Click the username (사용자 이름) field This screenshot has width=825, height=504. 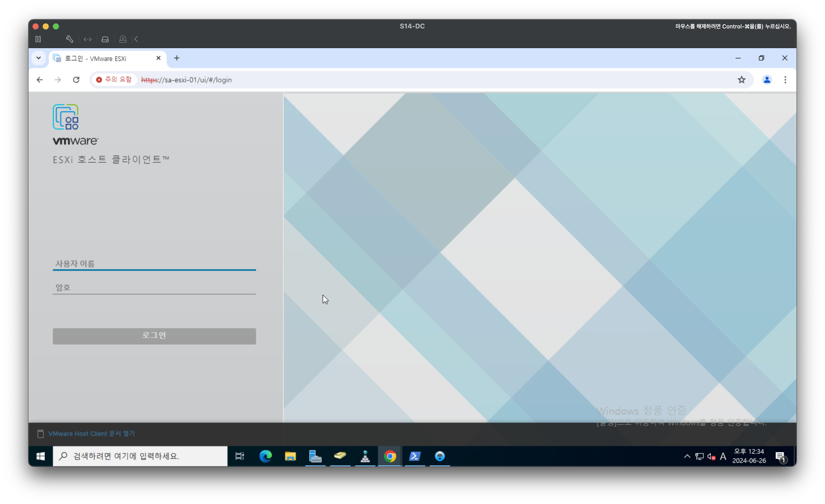(x=154, y=263)
